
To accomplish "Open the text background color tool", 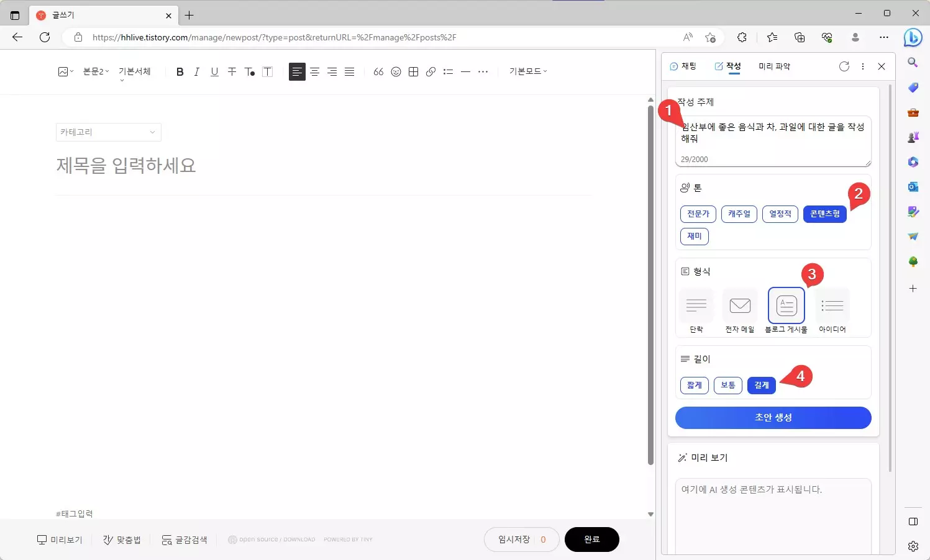I will pyautogui.click(x=268, y=72).
